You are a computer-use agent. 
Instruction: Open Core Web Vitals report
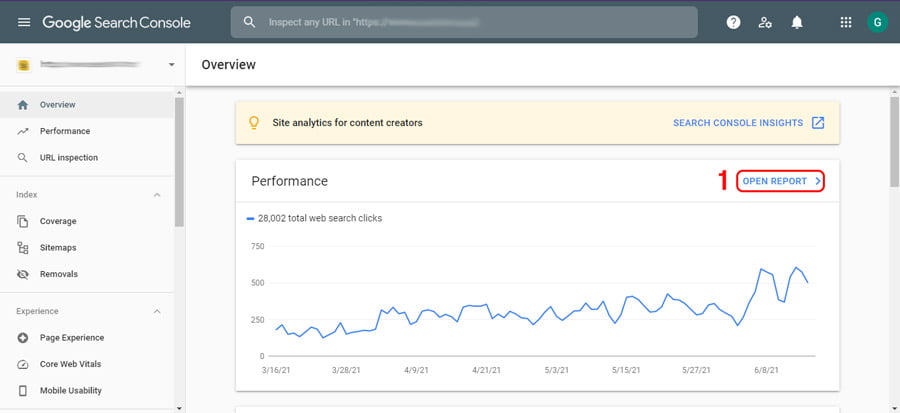click(x=87, y=364)
